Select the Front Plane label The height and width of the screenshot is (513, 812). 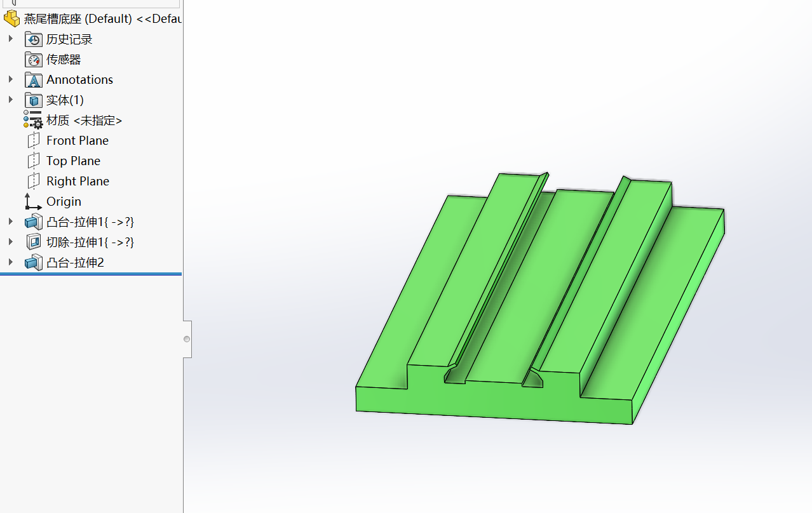pos(78,141)
